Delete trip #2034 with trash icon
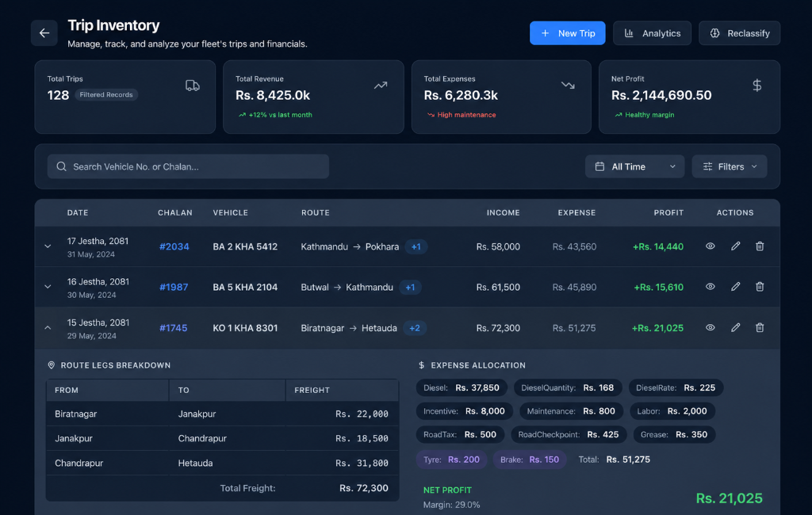The width and height of the screenshot is (812, 515). point(760,246)
